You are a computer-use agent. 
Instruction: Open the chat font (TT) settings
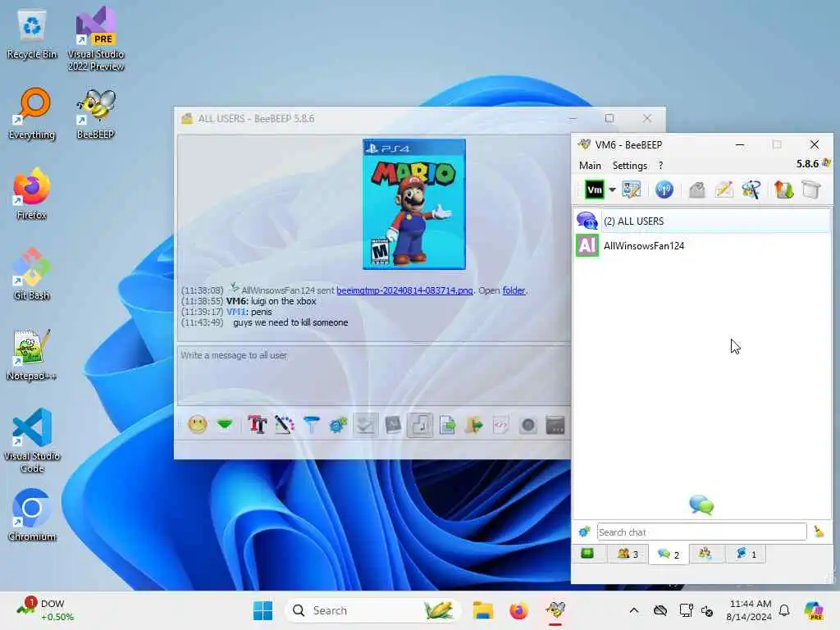point(257,426)
